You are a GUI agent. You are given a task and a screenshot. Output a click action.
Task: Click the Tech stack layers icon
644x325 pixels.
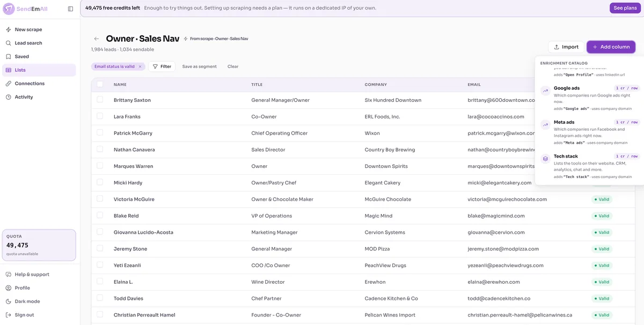click(545, 159)
